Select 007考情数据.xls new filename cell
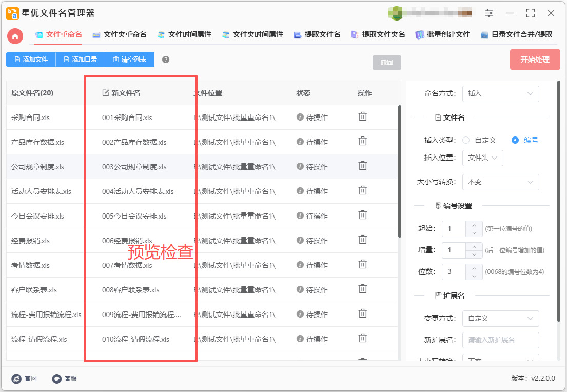The height and width of the screenshot is (392, 567). click(127, 265)
